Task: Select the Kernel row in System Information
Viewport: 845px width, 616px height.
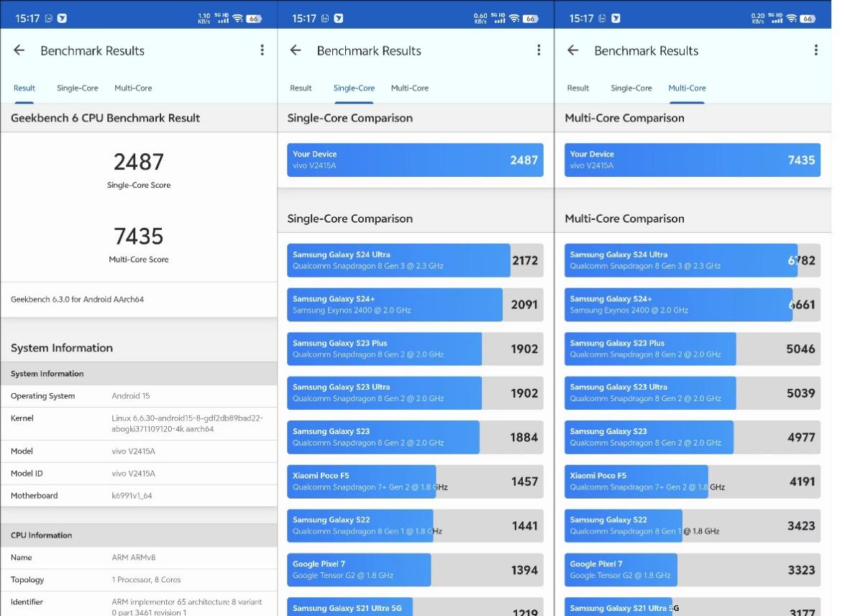Action: 139,423
